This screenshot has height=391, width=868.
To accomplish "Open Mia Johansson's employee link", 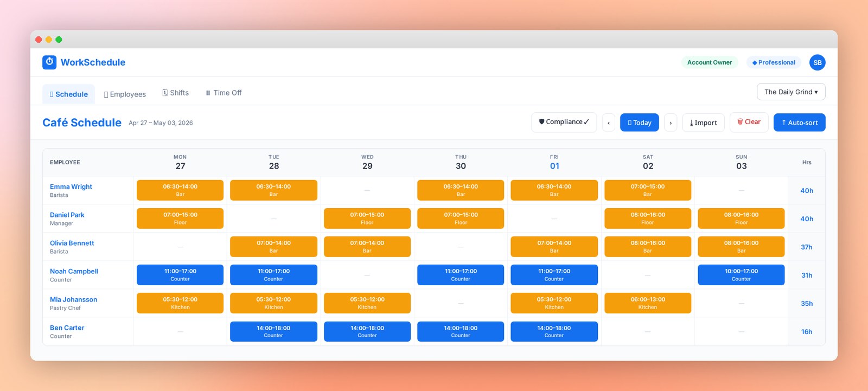I will (74, 299).
